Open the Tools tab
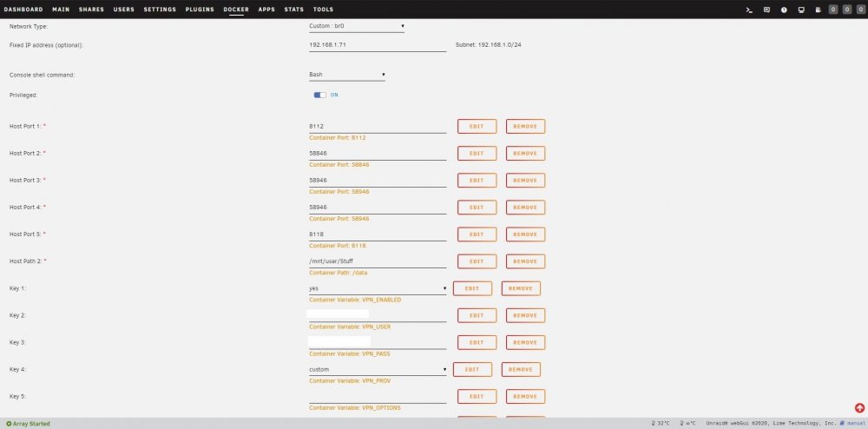This screenshot has height=429, width=868. point(323,10)
